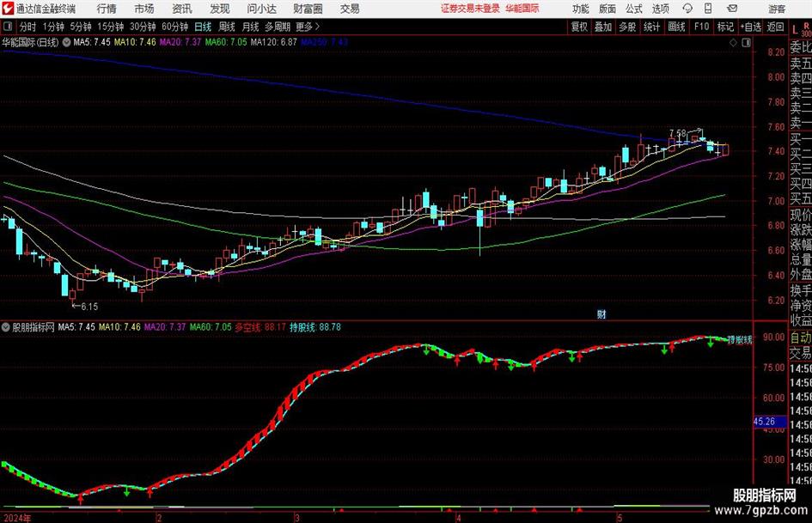Switch to the 分时 period tab
Screen dimensions: 812x523
(x=28, y=27)
